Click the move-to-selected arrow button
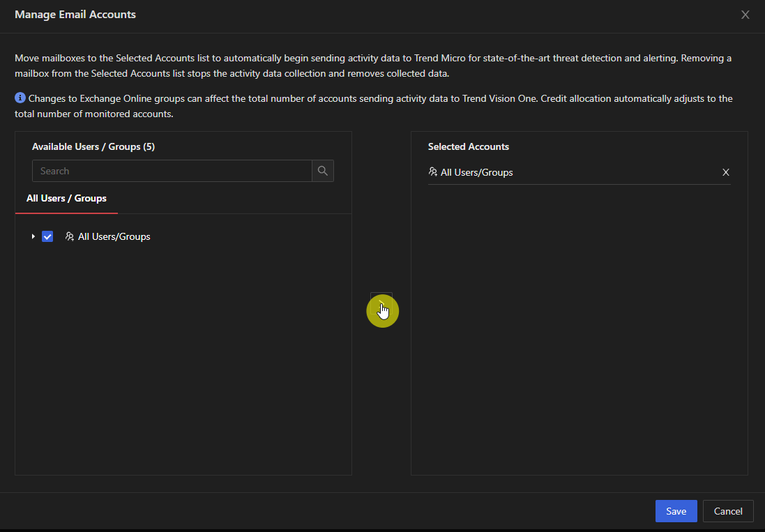The width and height of the screenshot is (765, 532). click(381, 303)
